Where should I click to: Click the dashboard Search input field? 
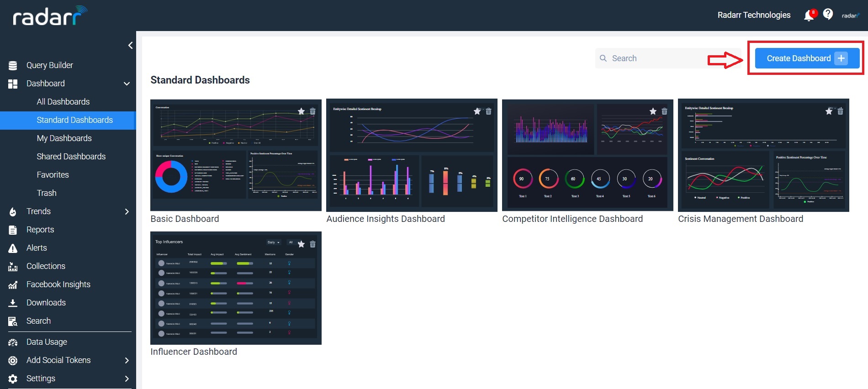tap(668, 58)
